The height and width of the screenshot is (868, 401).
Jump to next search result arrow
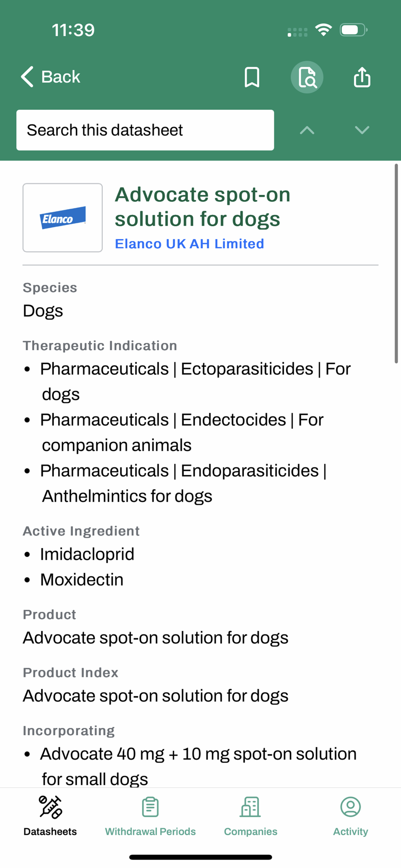coord(362,130)
